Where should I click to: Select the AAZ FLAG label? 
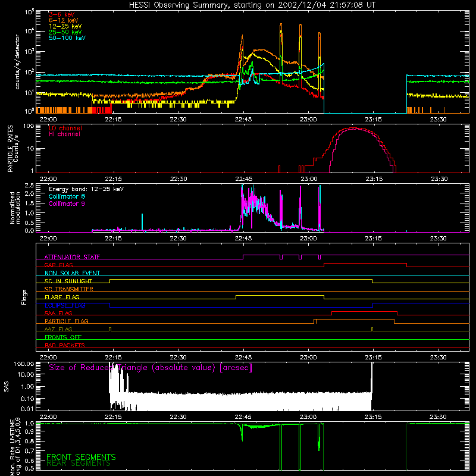pyautogui.click(x=58, y=330)
